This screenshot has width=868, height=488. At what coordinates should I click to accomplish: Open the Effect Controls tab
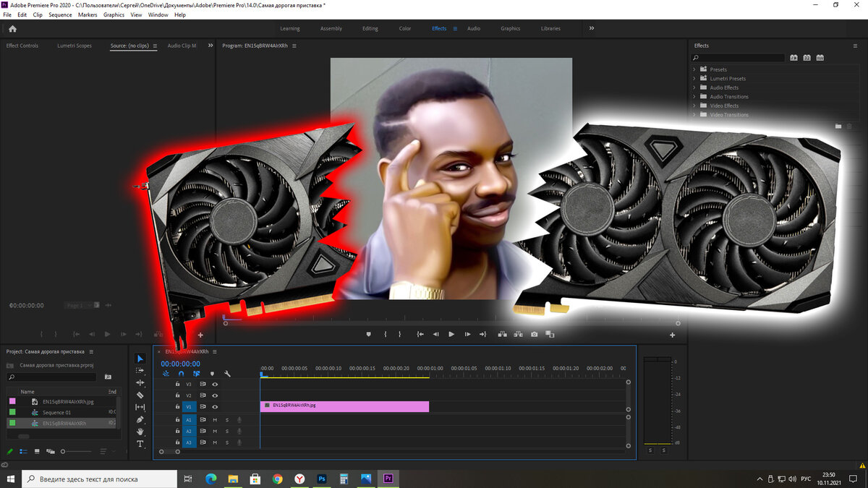(x=22, y=46)
